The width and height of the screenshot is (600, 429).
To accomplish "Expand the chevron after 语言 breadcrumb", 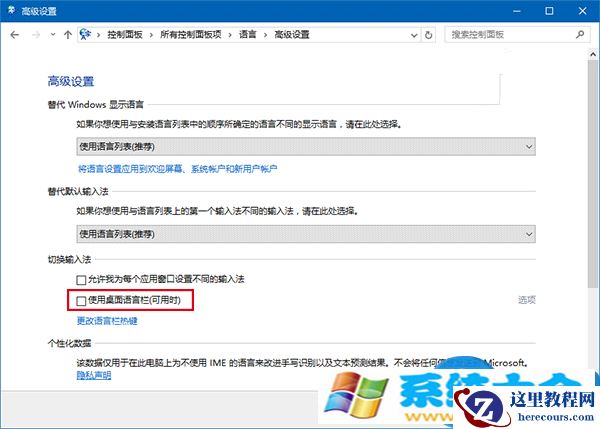I will click(265, 35).
